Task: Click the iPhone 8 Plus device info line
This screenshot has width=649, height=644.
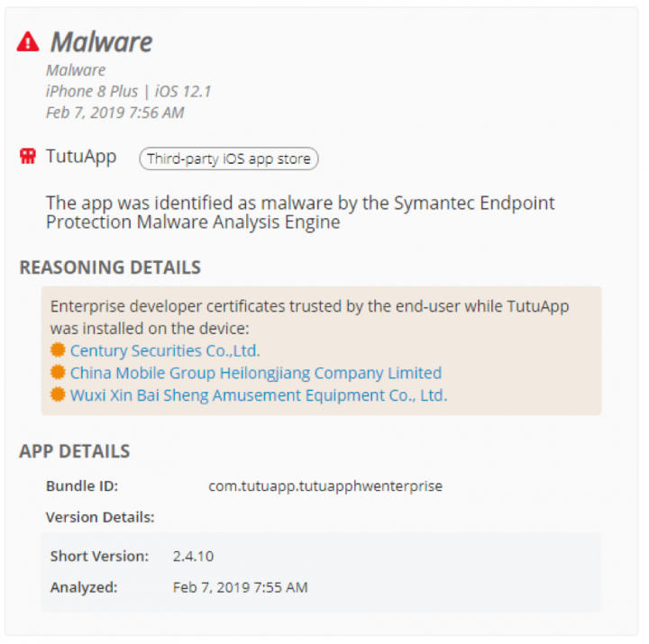Action: tap(128, 91)
